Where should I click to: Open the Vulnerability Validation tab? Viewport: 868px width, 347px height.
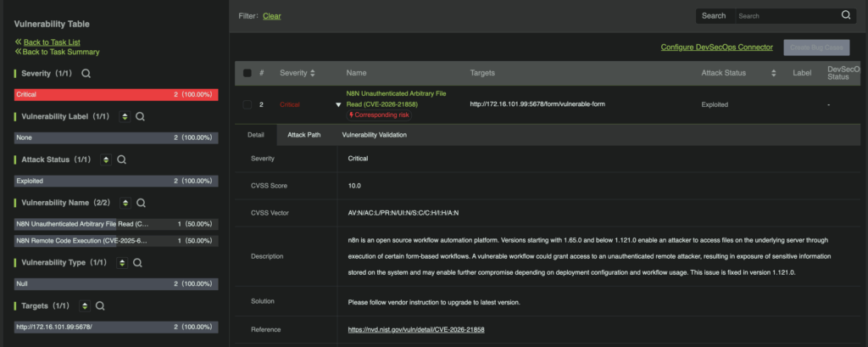(374, 135)
